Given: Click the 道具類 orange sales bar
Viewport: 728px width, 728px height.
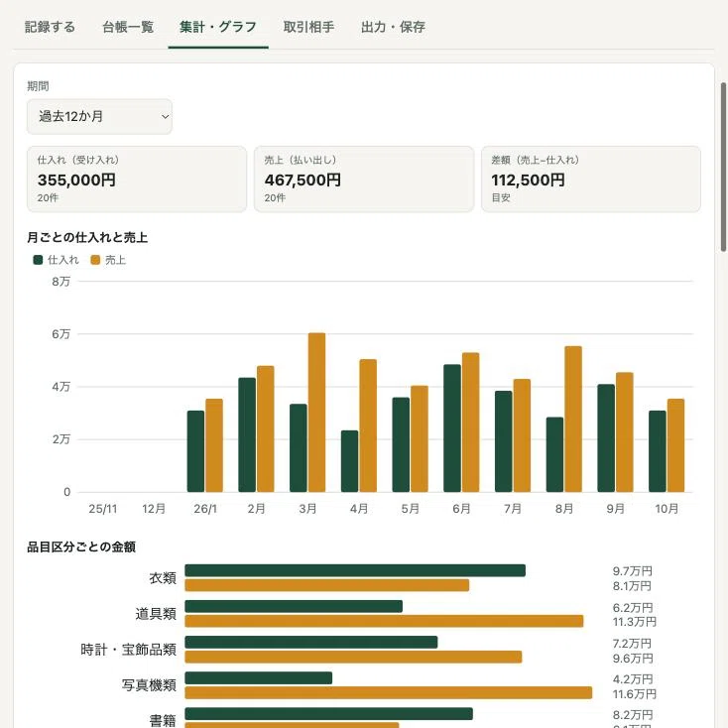Looking at the screenshot, I should coord(384,621).
